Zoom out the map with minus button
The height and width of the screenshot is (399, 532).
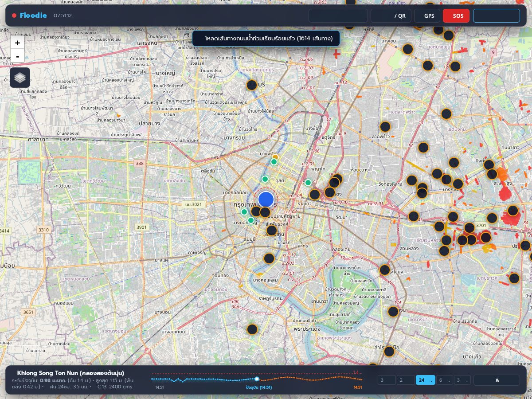pyautogui.click(x=17, y=56)
